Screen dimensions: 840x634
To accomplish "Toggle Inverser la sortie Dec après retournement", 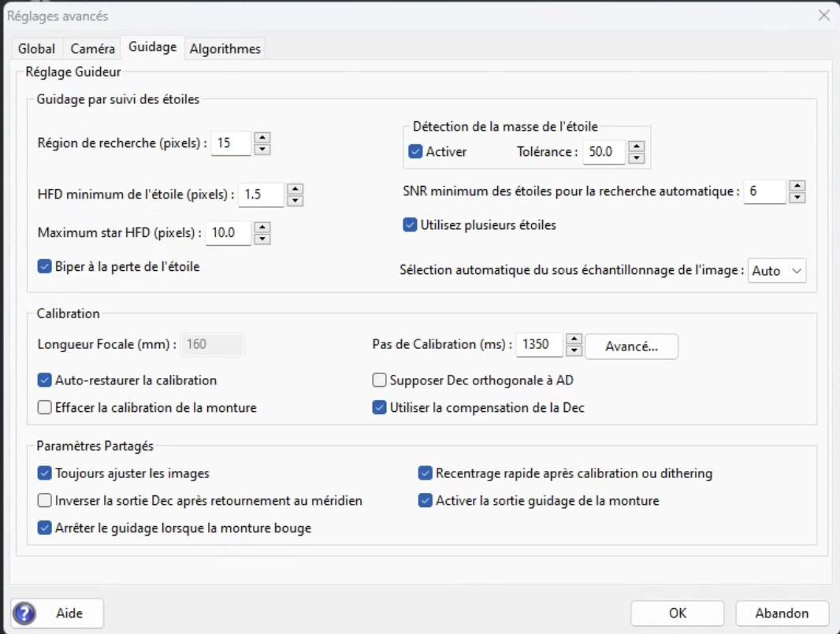I will tap(44, 500).
